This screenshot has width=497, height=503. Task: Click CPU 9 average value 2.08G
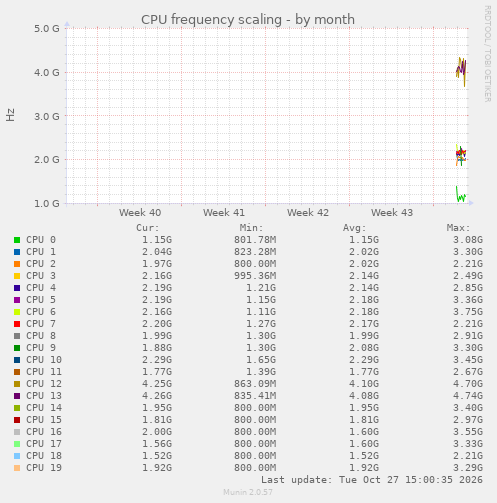click(364, 348)
